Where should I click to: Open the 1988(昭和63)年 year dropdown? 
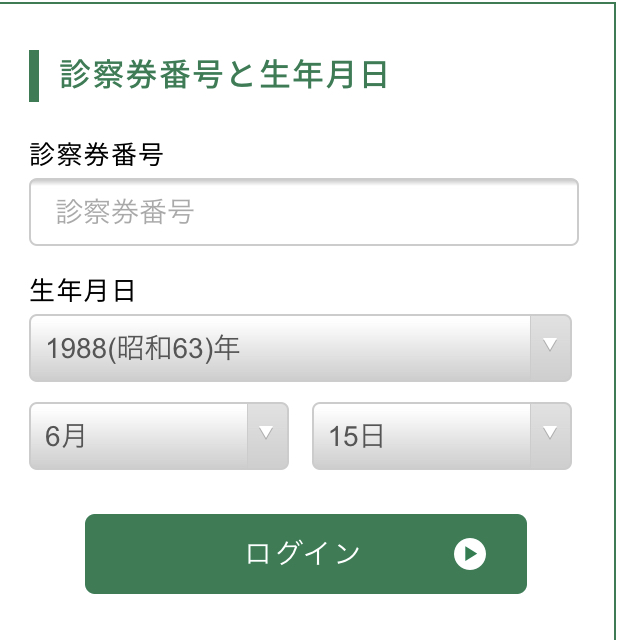point(300,348)
